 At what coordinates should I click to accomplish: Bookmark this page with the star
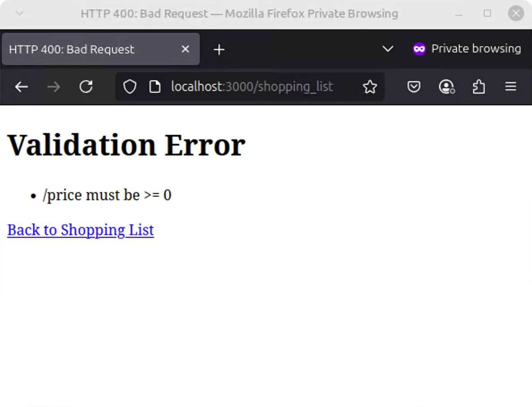370,87
